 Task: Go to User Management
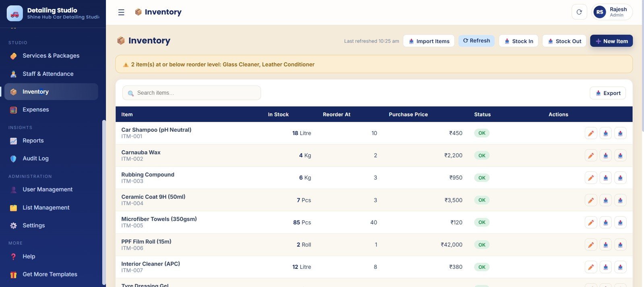[51, 189]
